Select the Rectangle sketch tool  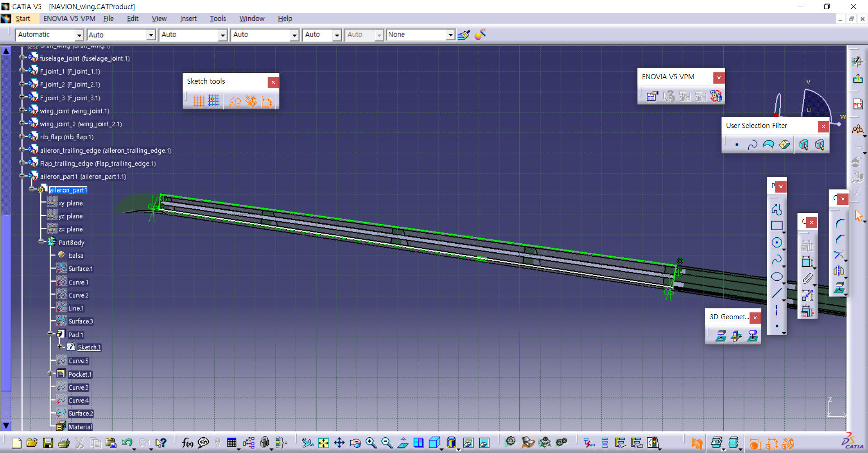coord(777,226)
